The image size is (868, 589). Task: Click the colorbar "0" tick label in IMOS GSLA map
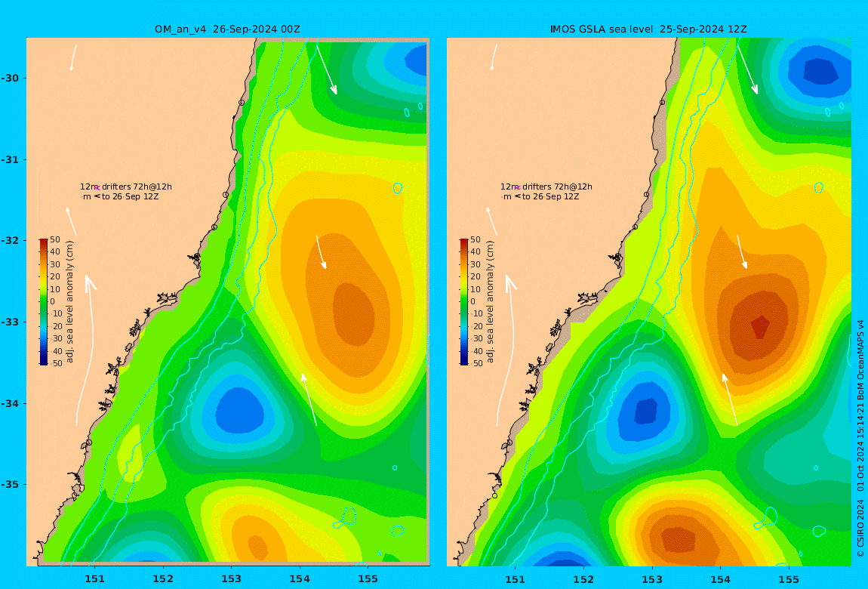pos(473,302)
